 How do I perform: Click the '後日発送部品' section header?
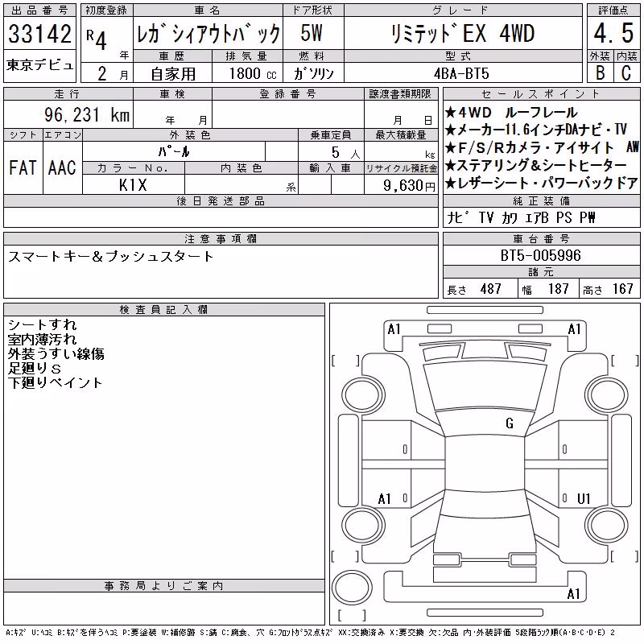tap(221, 200)
